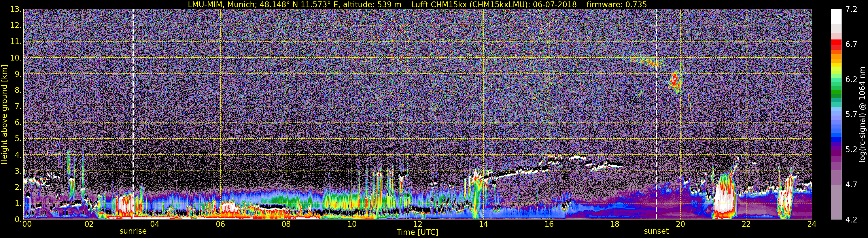Screen dimensions: 868x238
Task: Click the dashed white sunrise marker line
Action: pos(133,114)
